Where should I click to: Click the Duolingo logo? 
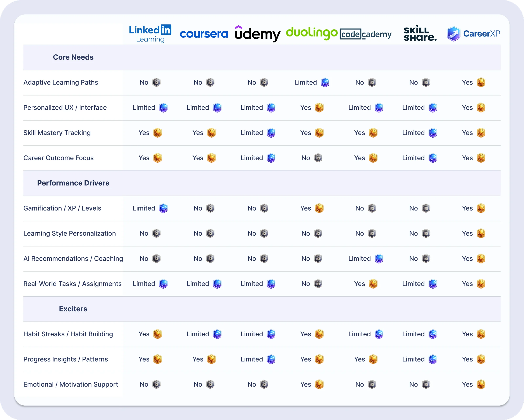pos(312,33)
